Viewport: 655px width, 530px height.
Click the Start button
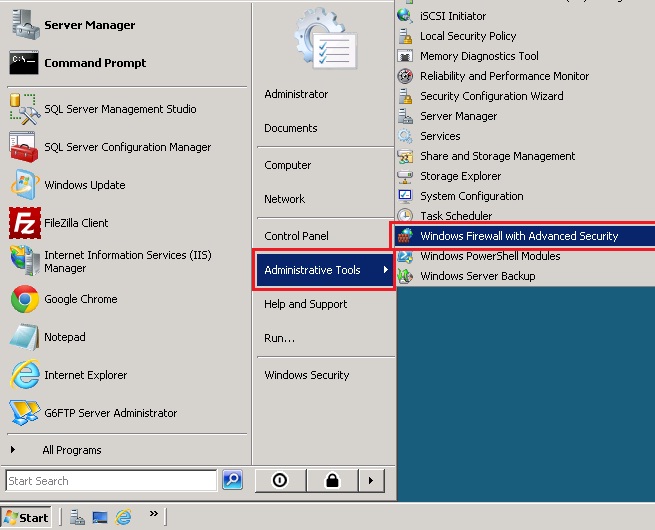tap(26, 517)
